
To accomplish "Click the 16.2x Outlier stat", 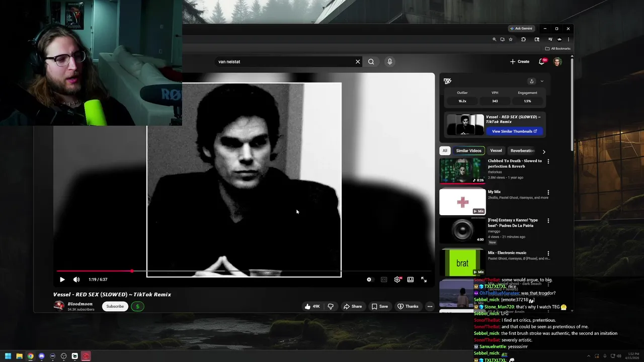I will [x=462, y=101].
